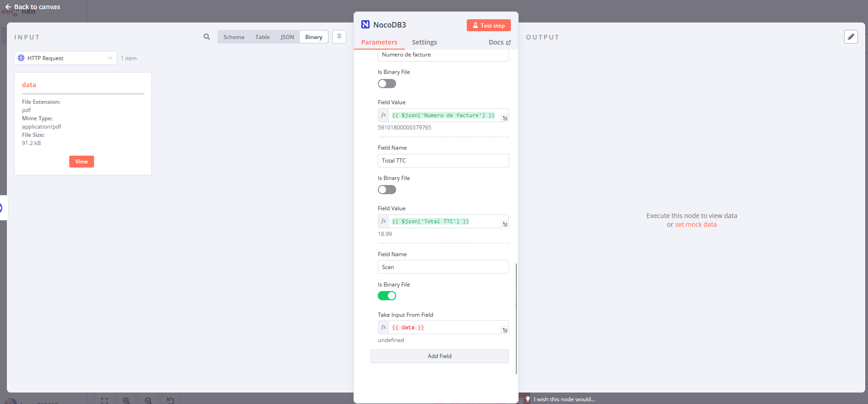The image size is (868, 404).
Task: Switch to the Parameters tab
Action: (379, 42)
